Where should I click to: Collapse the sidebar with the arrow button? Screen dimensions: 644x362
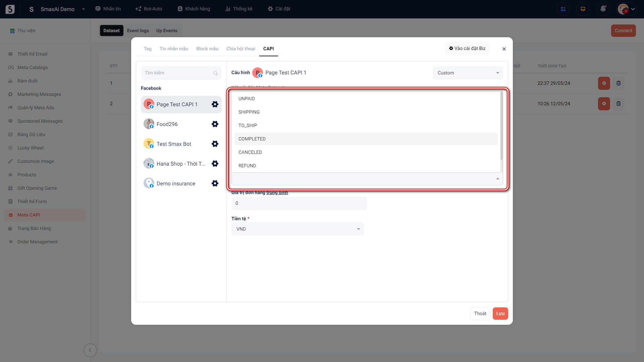coord(90,350)
